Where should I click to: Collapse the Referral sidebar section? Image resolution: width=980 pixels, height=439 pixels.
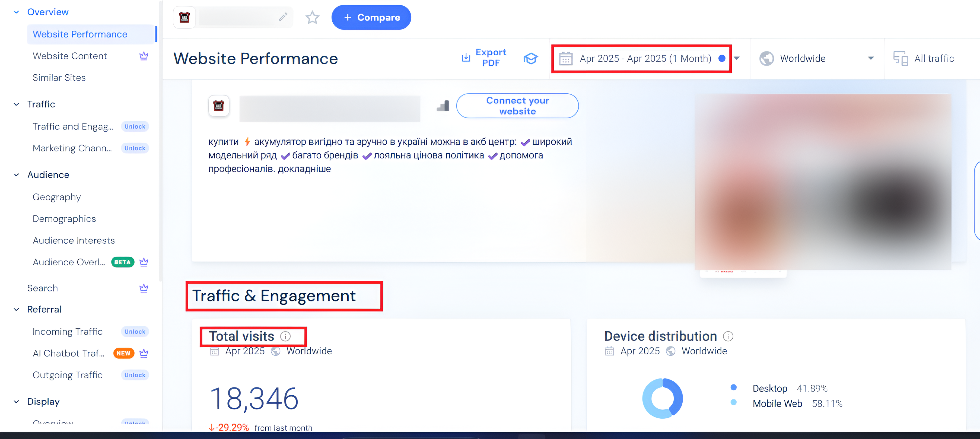tap(16, 309)
